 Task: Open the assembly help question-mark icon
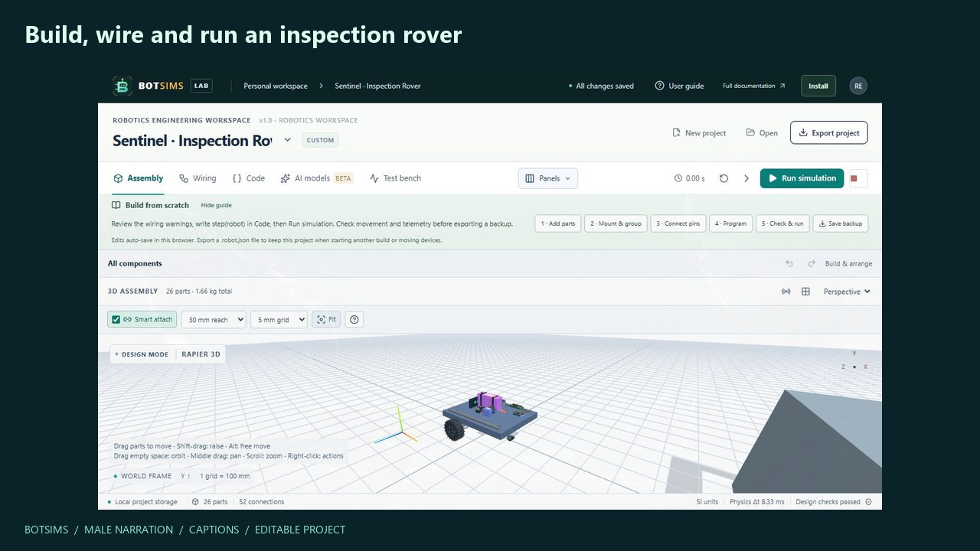[354, 320]
